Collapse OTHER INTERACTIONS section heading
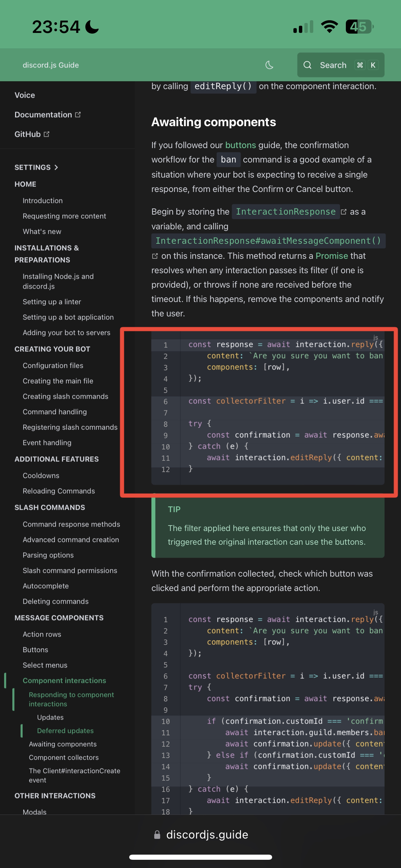 (55, 796)
